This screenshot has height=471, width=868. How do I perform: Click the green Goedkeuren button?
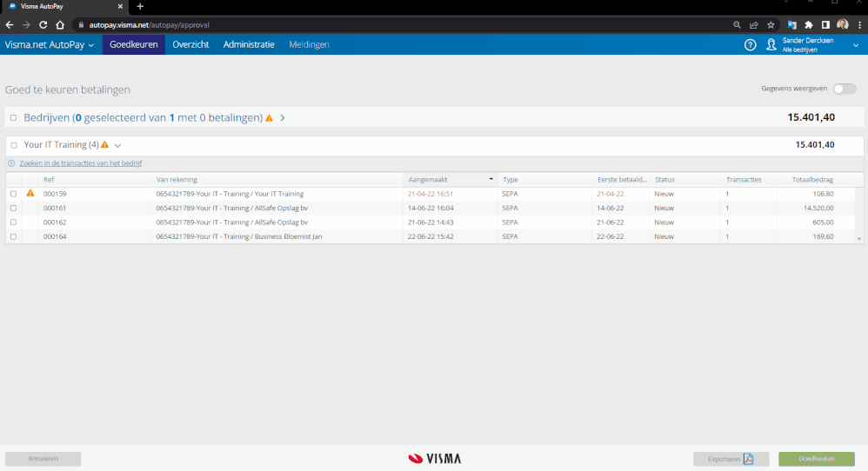point(817,459)
